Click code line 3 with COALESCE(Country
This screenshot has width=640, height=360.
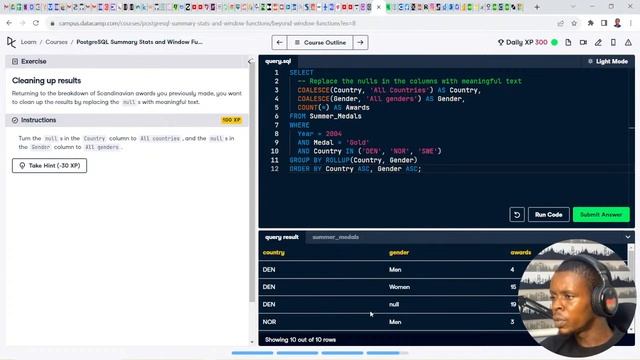pyautogui.click(x=389, y=90)
